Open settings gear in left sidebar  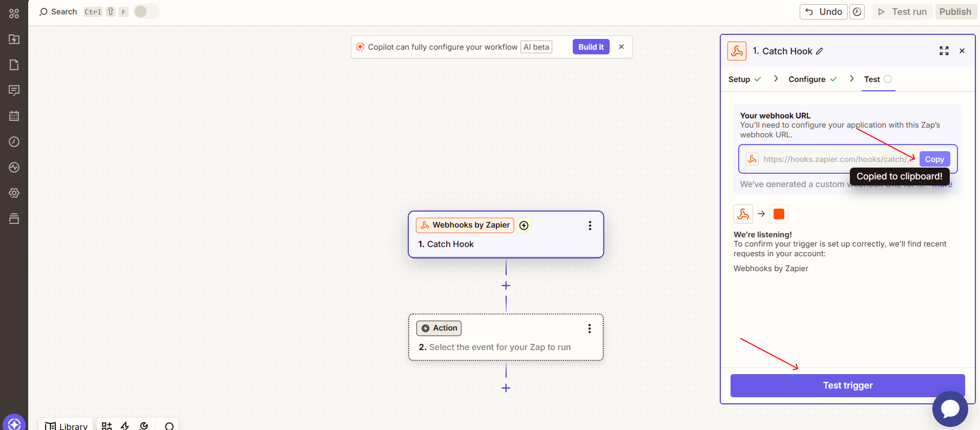point(14,193)
